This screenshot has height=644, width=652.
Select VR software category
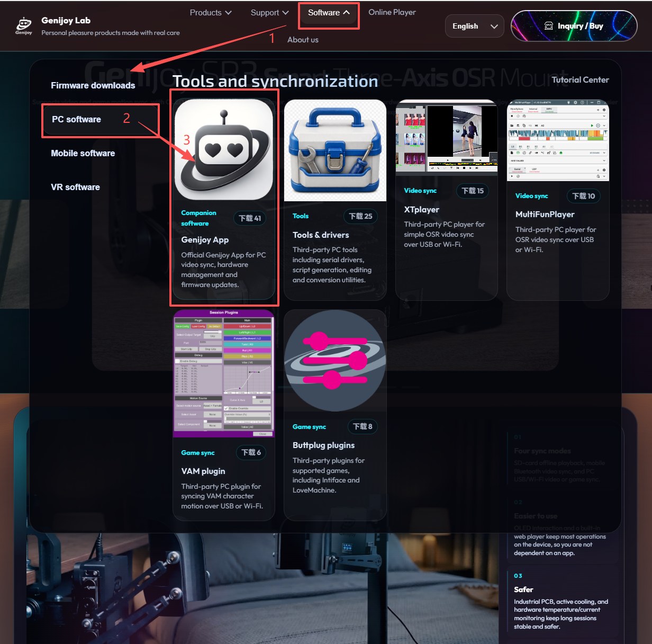click(75, 187)
